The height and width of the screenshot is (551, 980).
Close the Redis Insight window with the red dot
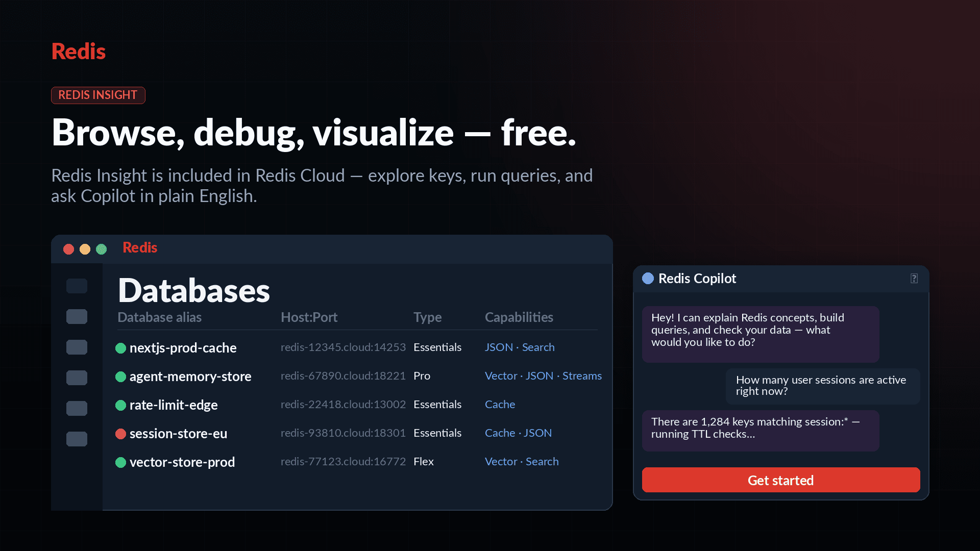click(x=68, y=249)
